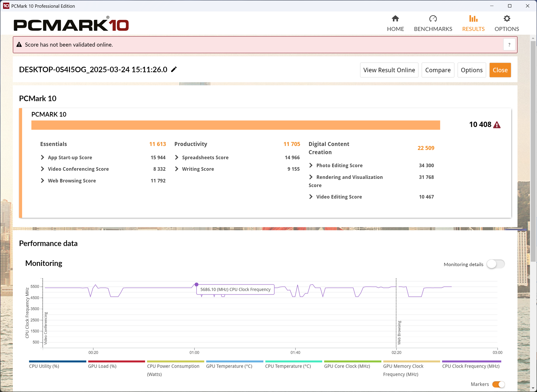This screenshot has height=392, width=537.
Task: Click the vertical scrollbar thumb
Action: point(533,151)
